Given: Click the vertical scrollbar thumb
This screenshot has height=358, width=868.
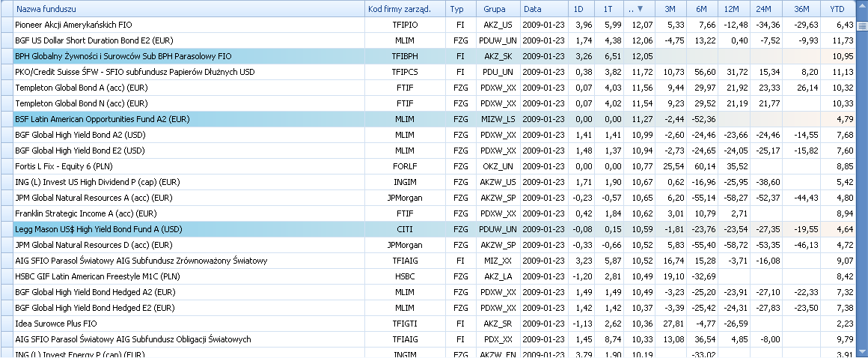Looking at the screenshot, I should pos(862,27).
